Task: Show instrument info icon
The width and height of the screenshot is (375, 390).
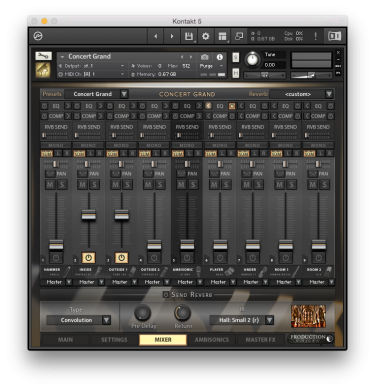Action: [219, 57]
